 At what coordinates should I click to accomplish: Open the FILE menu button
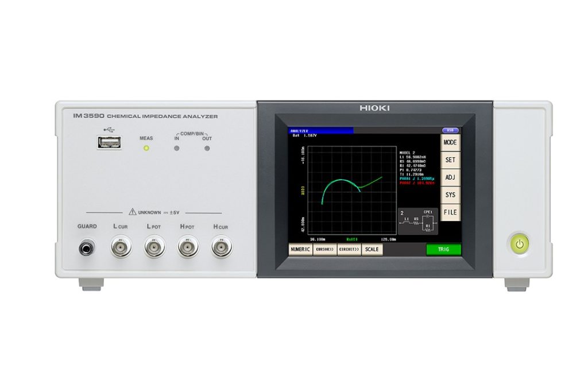[x=451, y=212]
